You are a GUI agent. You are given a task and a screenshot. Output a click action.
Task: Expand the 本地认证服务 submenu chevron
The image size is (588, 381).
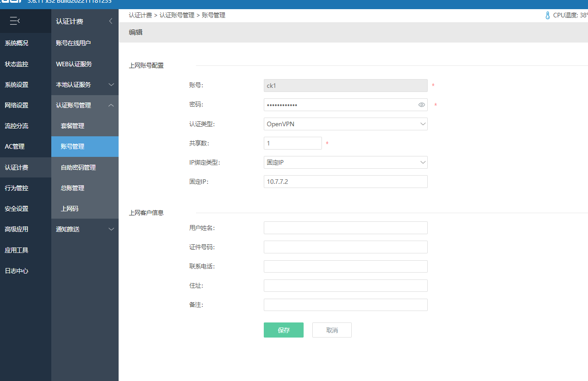pos(111,85)
